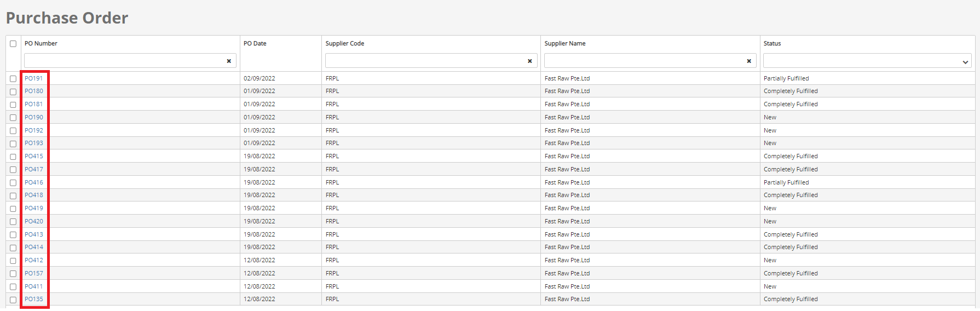980x311 pixels.
Task: Focus the Supplier Code filter input
Action: (x=425, y=61)
